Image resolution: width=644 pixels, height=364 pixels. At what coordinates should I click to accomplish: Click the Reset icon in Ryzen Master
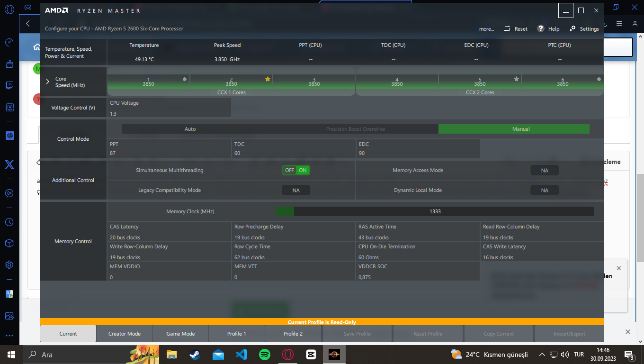coord(507,29)
